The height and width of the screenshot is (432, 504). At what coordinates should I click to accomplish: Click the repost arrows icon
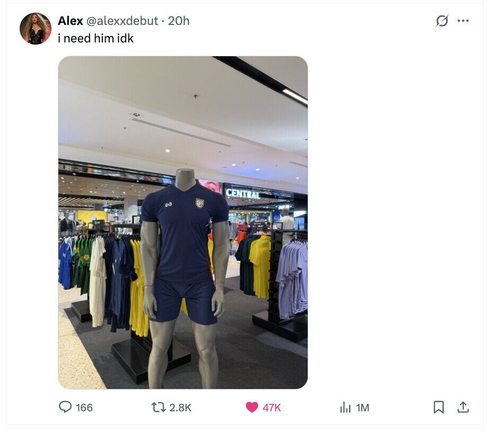(x=159, y=407)
